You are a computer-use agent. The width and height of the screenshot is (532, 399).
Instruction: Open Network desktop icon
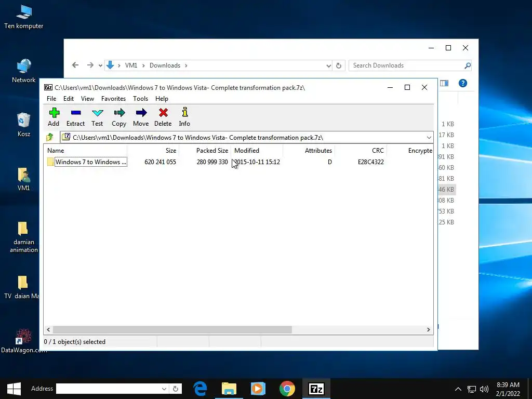coord(24,71)
